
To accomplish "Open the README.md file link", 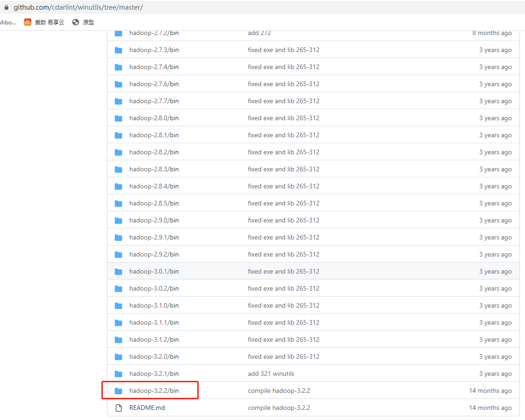I will (147, 408).
